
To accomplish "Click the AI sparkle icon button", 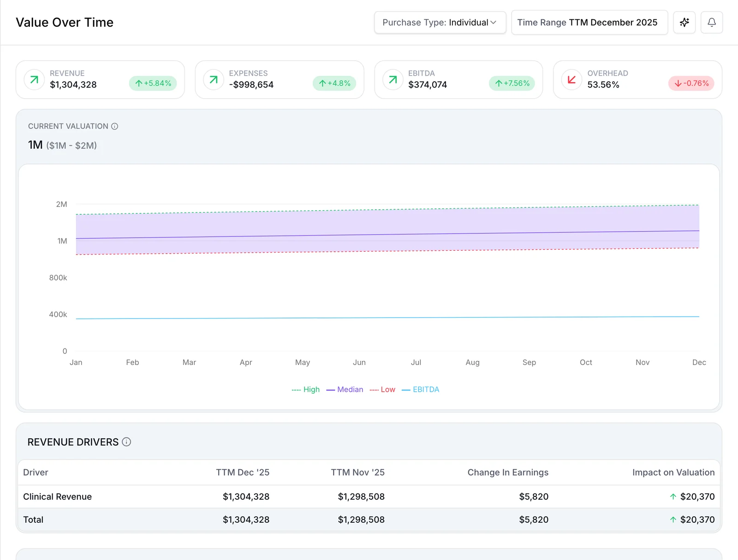I will (684, 23).
